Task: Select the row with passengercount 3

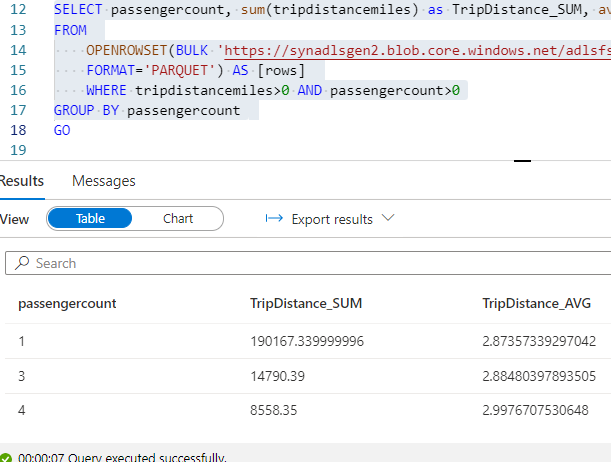Action: [308, 376]
